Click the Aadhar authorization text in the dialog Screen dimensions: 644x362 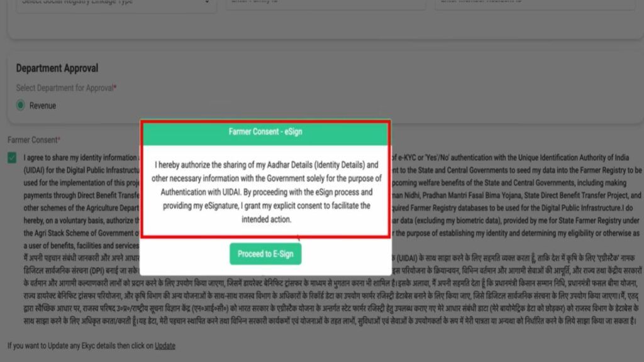(x=265, y=165)
